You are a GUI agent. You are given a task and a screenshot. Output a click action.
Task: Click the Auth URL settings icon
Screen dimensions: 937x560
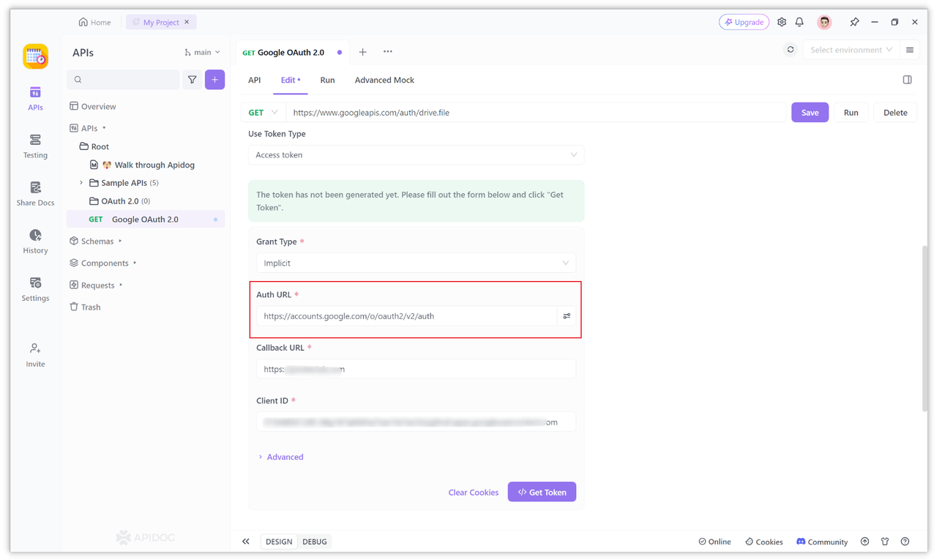pos(567,316)
